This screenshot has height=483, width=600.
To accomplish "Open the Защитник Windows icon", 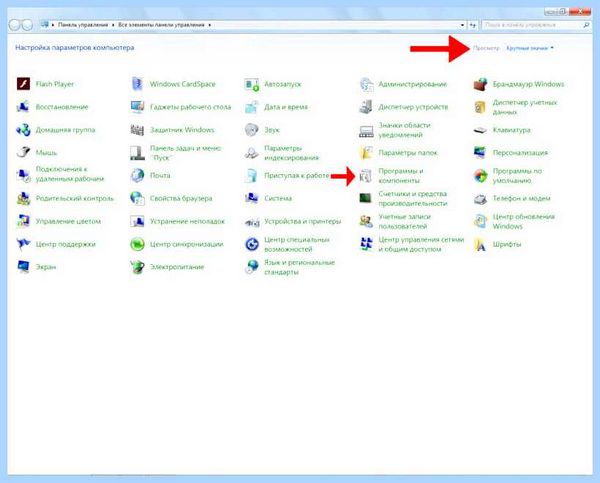I will tap(137, 130).
